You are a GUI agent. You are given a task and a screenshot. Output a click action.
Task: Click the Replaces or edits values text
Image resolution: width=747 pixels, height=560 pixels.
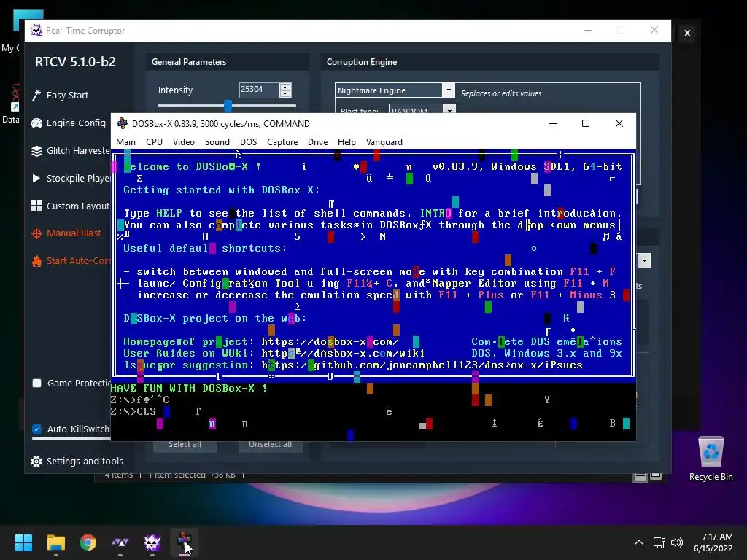pos(501,93)
